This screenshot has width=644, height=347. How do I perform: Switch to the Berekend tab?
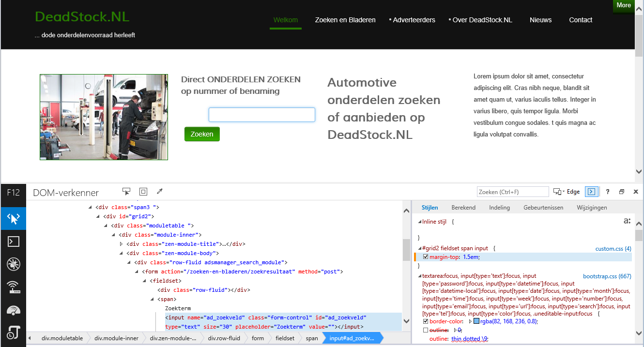(463, 208)
